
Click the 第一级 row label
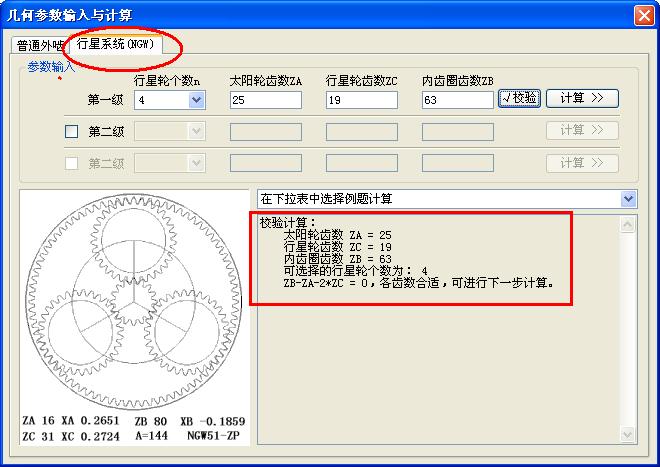tap(106, 100)
